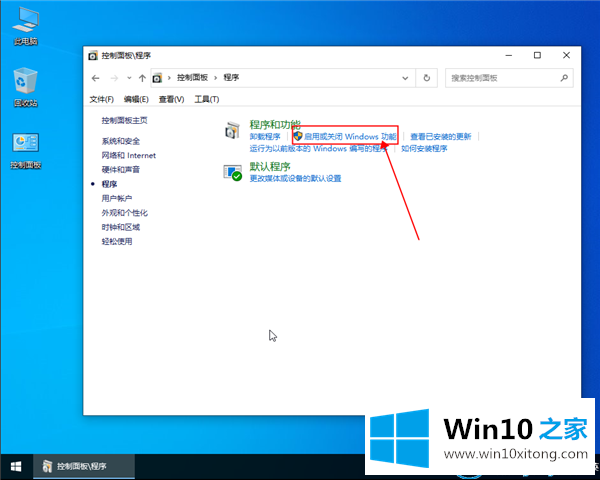Open the 默认程序 heading link
This screenshot has width=600, height=480.
(x=270, y=167)
